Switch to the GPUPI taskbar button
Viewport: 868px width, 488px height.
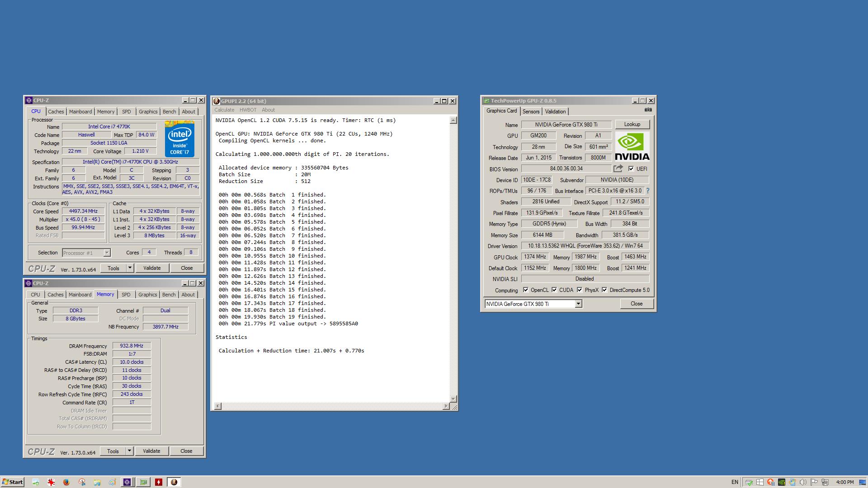coord(174,482)
